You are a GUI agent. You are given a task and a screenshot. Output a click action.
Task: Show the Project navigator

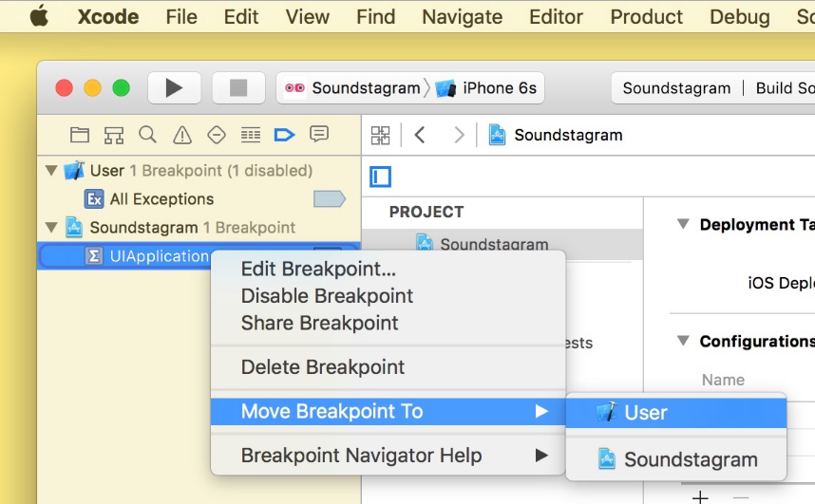pos(80,135)
